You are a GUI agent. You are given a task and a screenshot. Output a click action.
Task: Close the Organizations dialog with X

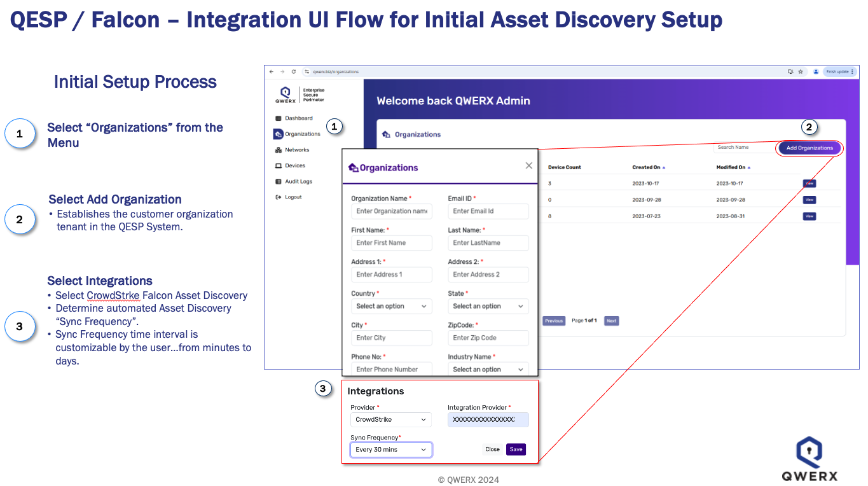pyautogui.click(x=528, y=165)
